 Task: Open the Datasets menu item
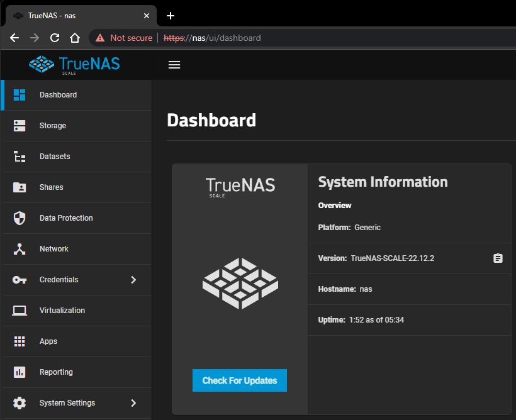(x=76, y=157)
